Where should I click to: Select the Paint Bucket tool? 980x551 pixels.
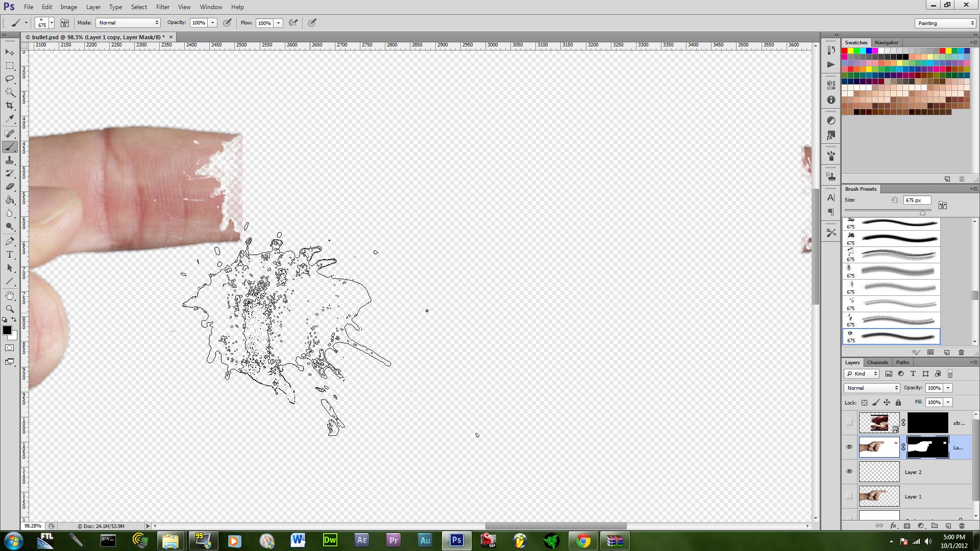coord(10,200)
